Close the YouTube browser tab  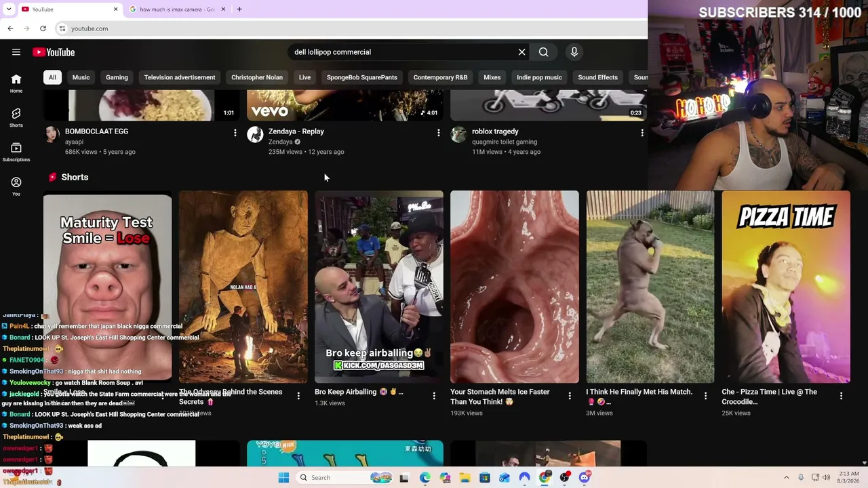(115, 9)
